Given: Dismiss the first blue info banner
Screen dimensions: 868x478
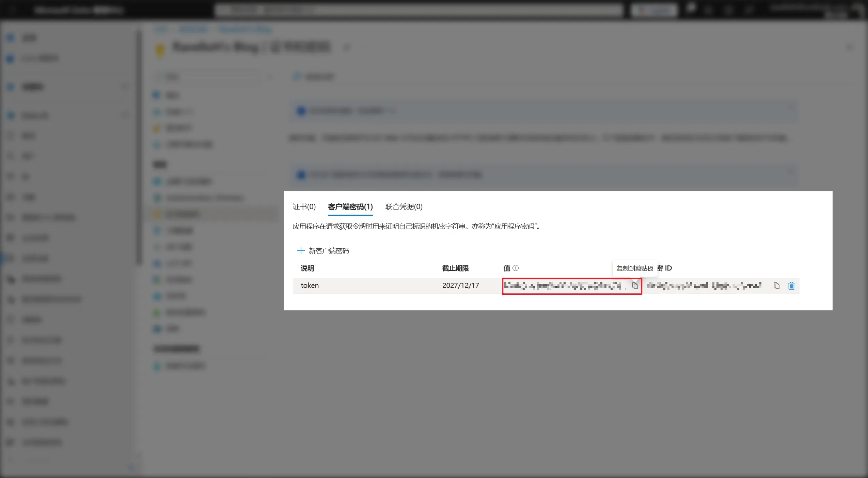Looking at the screenshot, I should 791,108.
